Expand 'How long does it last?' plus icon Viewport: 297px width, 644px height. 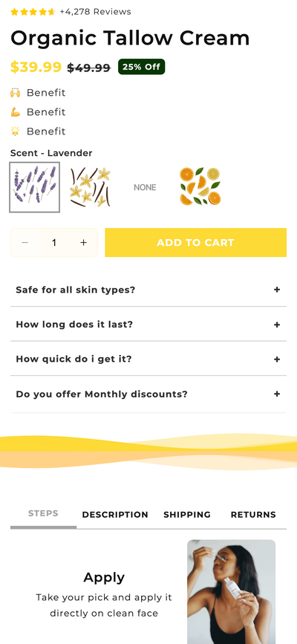(277, 325)
